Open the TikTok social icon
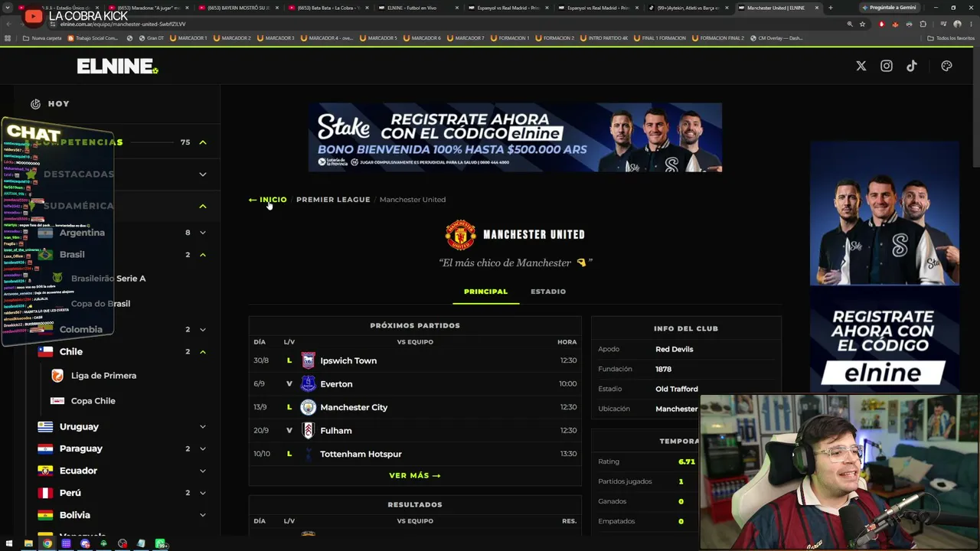This screenshot has width=980, height=551. [x=912, y=66]
